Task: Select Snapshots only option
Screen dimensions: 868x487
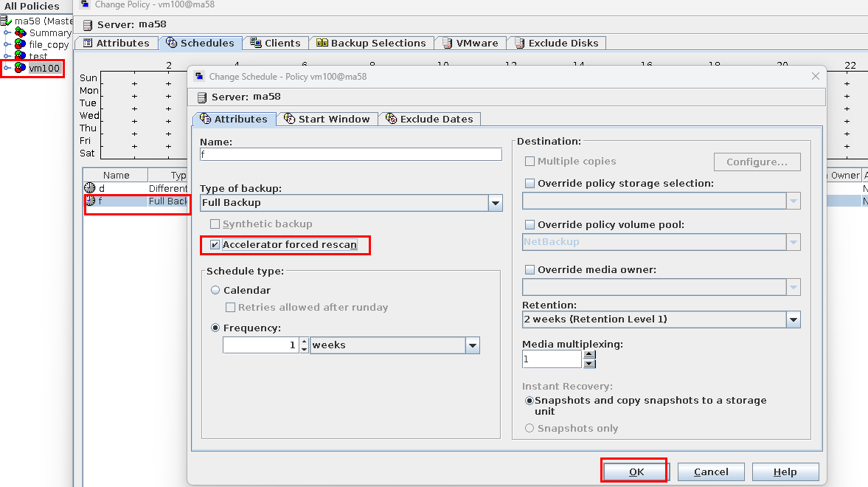Action: [x=530, y=428]
